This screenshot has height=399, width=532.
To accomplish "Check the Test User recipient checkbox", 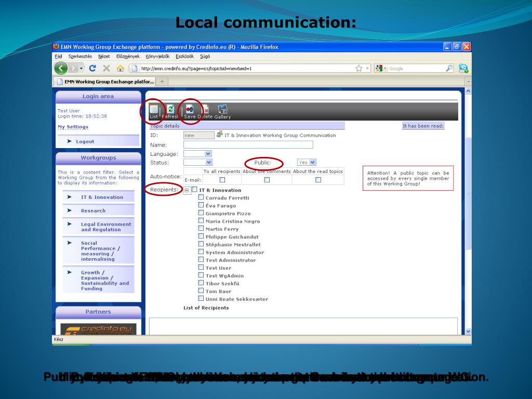I will point(201,268).
